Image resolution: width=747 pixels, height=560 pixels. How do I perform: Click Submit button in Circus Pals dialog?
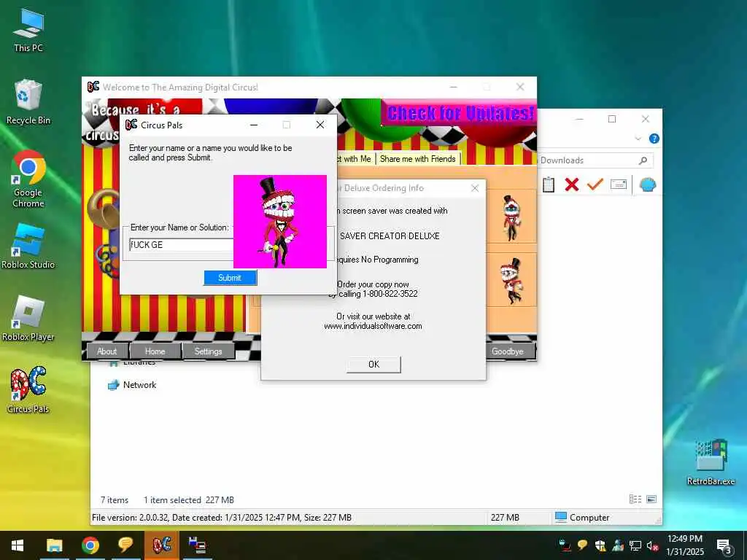pyautogui.click(x=230, y=278)
